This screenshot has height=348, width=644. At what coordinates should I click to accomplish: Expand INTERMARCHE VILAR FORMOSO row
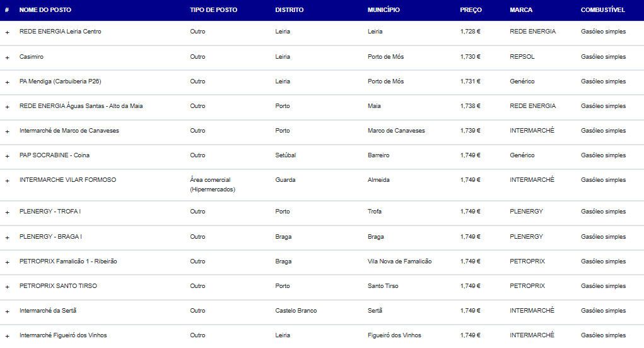pos(7,181)
